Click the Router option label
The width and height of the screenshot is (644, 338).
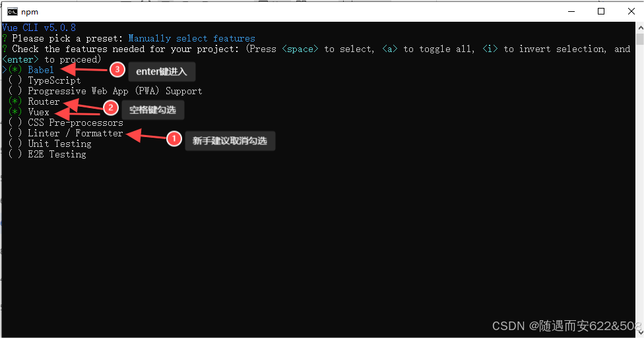point(44,101)
